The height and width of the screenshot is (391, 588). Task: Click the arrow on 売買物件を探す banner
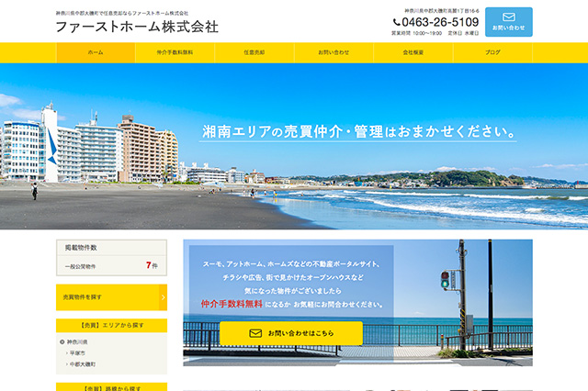(x=163, y=297)
